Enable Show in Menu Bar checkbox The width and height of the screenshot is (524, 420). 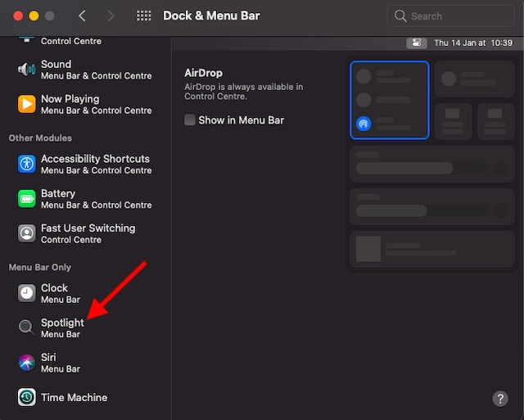coord(190,120)
